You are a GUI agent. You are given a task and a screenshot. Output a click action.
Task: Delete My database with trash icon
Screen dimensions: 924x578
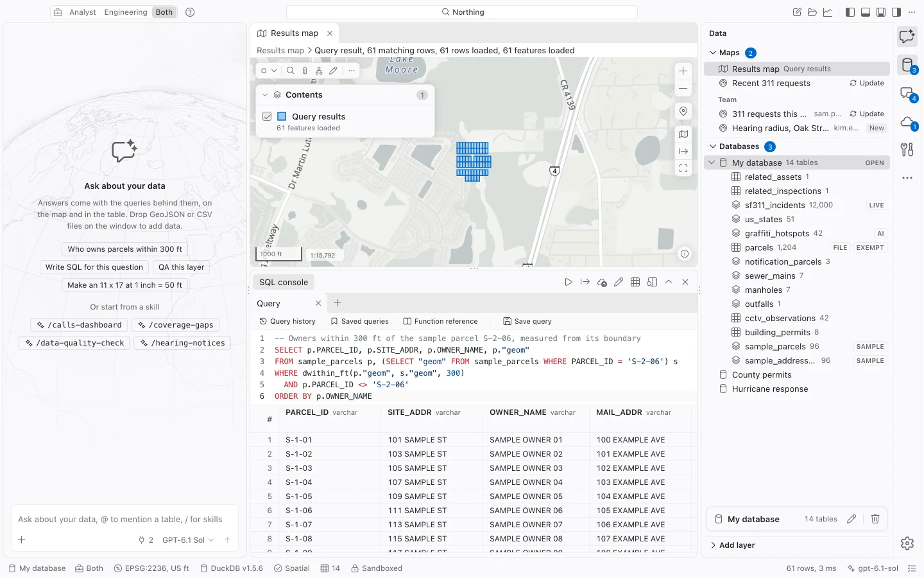[875, 519]
